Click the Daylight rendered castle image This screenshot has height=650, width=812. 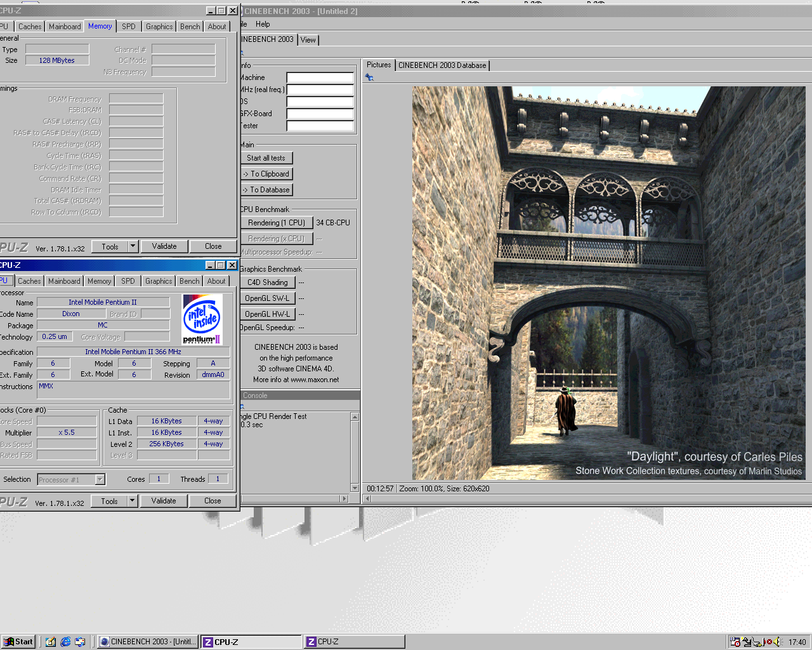point(609,283)
